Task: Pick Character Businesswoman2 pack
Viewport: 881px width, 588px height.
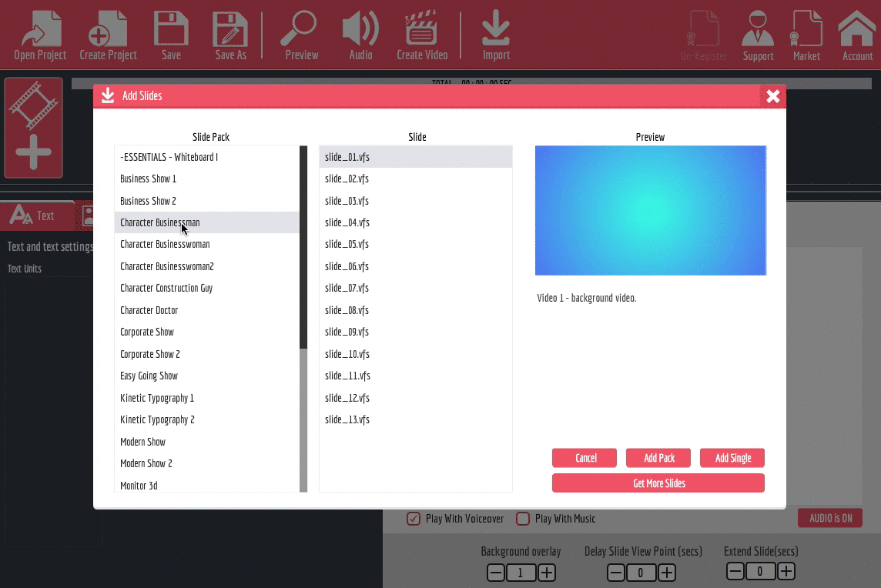Action: point(206,266)
